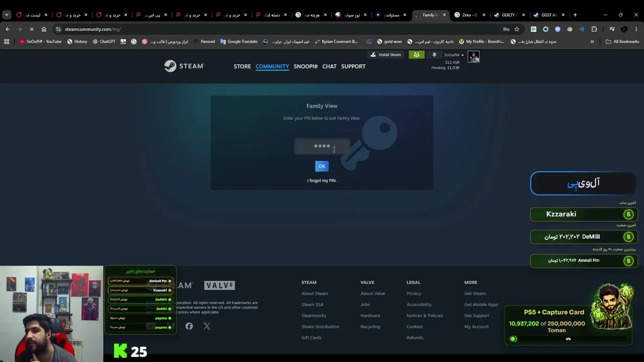The height and width of the screenshot is (362, 644).
Task: Open the Refunds footer link
Action: tap(415, 338)
